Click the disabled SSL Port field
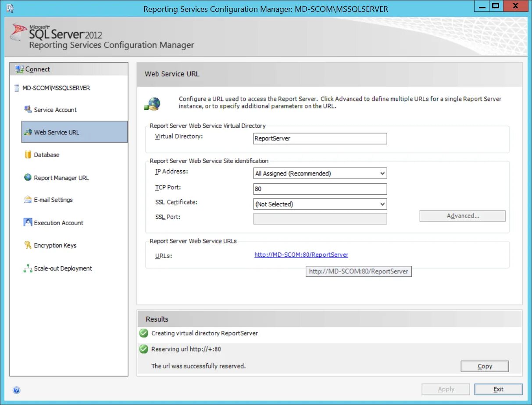The height and width of the screenshot is (405, 532). (320, 219)
